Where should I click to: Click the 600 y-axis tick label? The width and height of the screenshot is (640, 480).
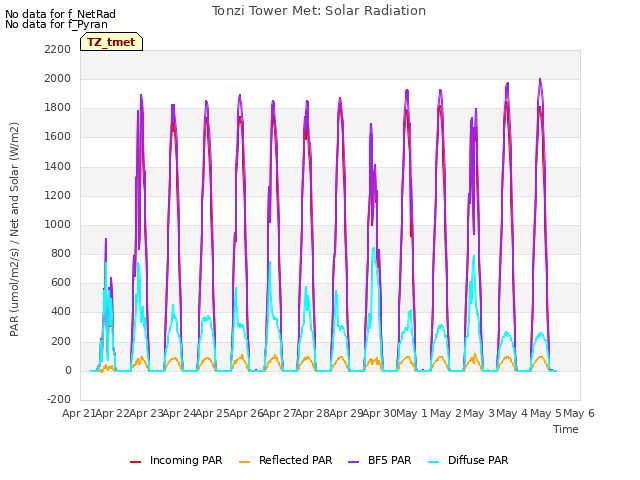61,283
